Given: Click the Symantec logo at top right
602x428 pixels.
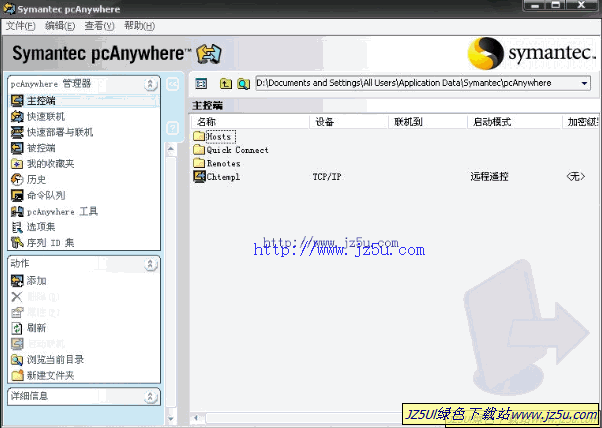Looking at the screenshot, I should (x=532, y=53).
